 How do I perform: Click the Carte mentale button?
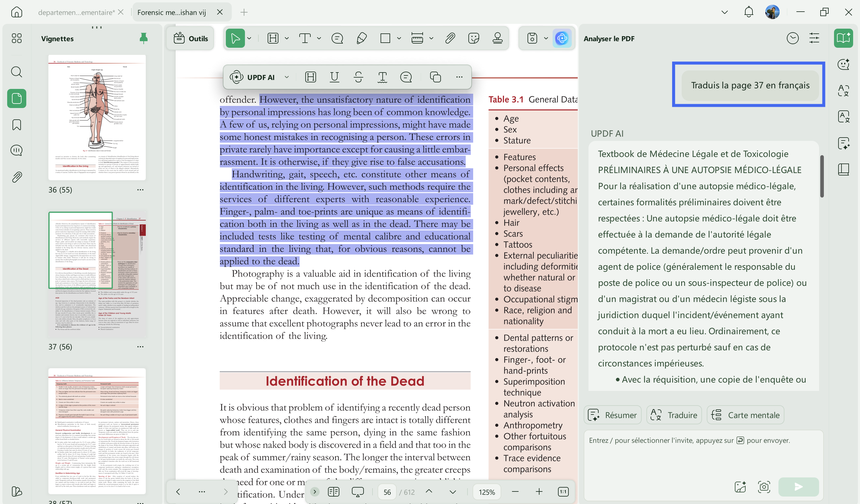pyautogui.click(x=745, y=415)
